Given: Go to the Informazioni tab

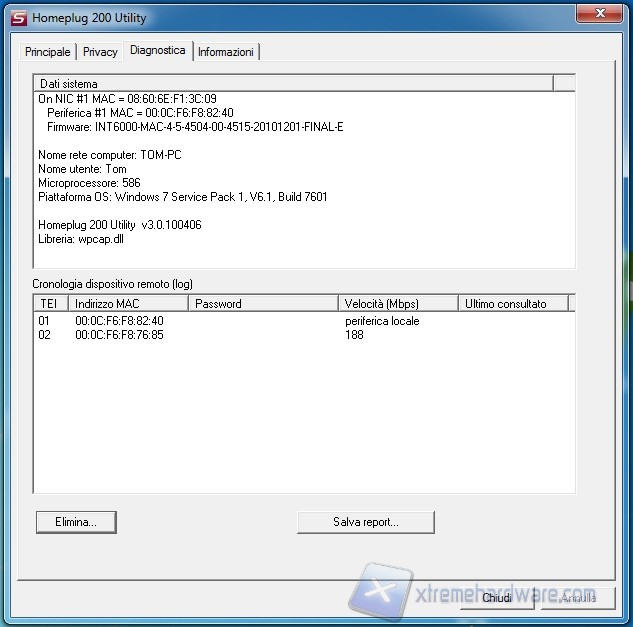Looking at the screenshot, I should click(226, 52).
